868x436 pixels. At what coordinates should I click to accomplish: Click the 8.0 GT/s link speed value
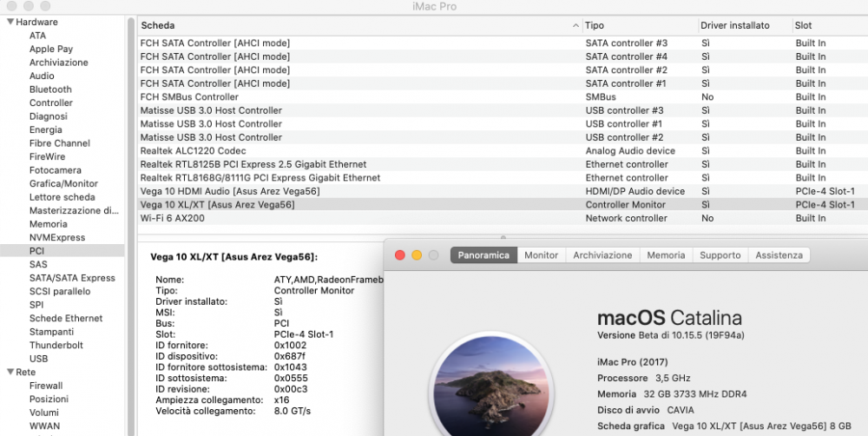pos(293,411)
